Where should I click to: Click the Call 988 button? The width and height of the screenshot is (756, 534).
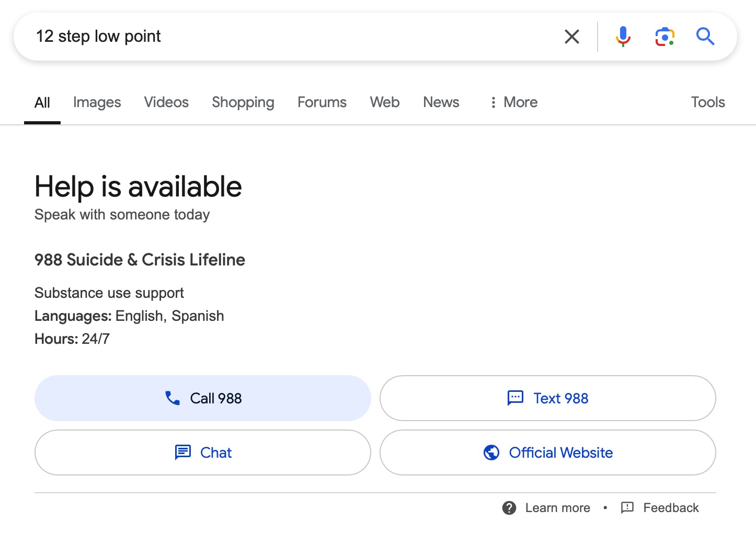click(x=203, y=398)
